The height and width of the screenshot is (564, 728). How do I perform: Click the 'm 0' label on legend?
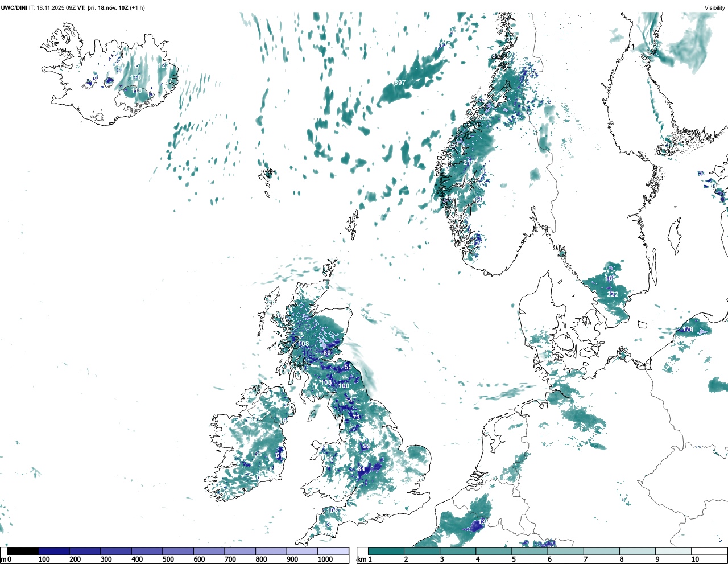pyautogui.click(x=6, y=559)
